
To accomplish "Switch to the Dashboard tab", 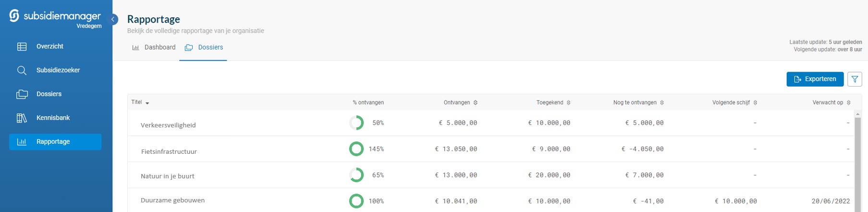I will (154, 48).
